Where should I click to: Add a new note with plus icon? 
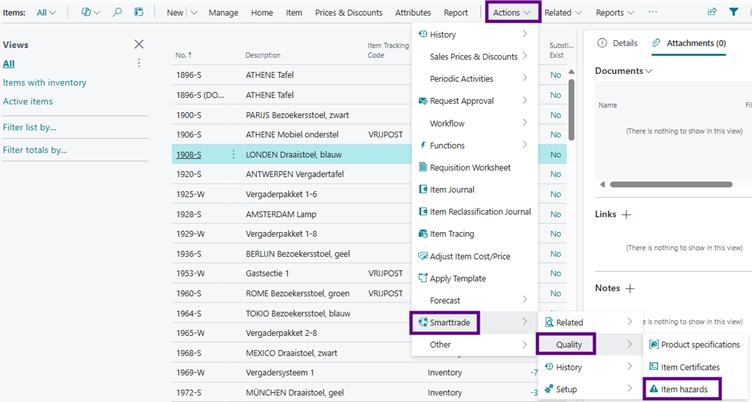click(x=630, y=288)
